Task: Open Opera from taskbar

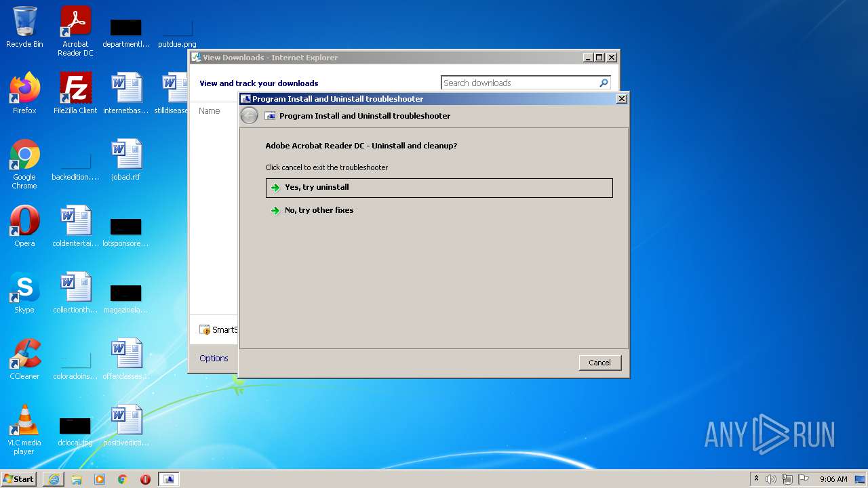Action: [x=146, y=479]
